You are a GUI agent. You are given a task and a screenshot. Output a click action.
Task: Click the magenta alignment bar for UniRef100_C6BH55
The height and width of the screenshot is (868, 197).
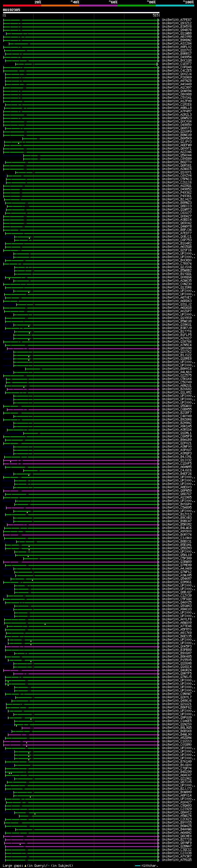coord(82,410)
